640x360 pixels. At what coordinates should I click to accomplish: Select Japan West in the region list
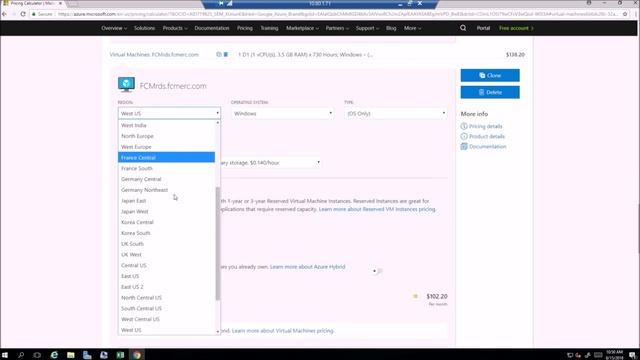pos(167,211)
